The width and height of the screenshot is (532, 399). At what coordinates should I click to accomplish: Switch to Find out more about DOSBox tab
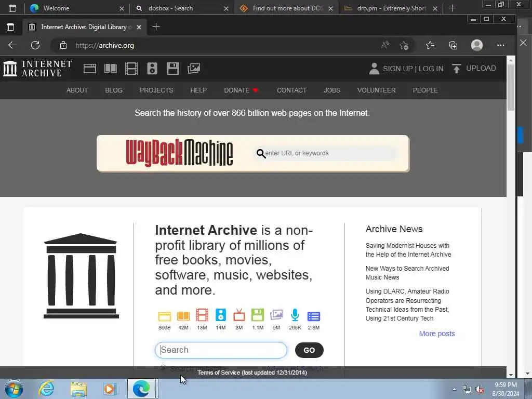286,8
